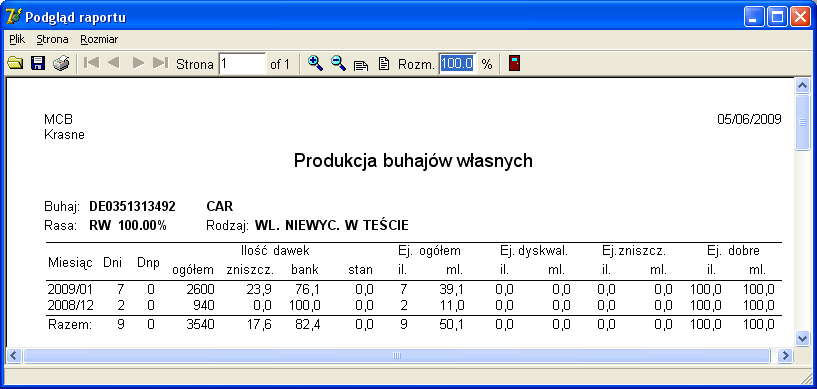
Task: Click the app icon in title bar
Action: [x=13, y=17]
